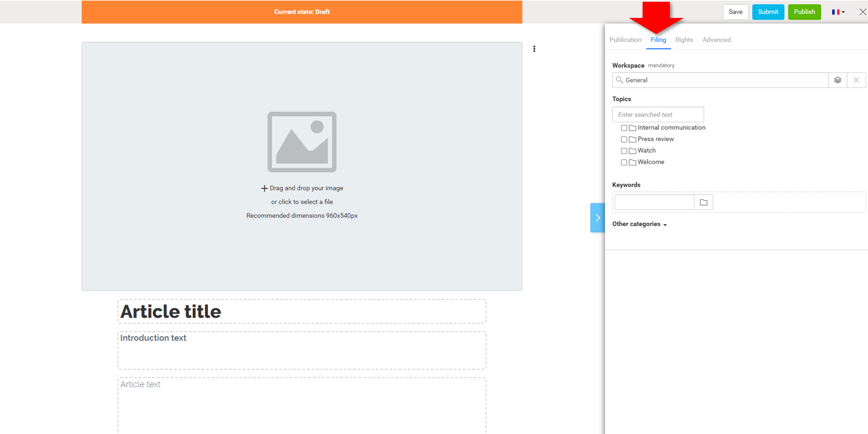
Task: Select the Welcome topic checkbox
Action: [624, 162]
